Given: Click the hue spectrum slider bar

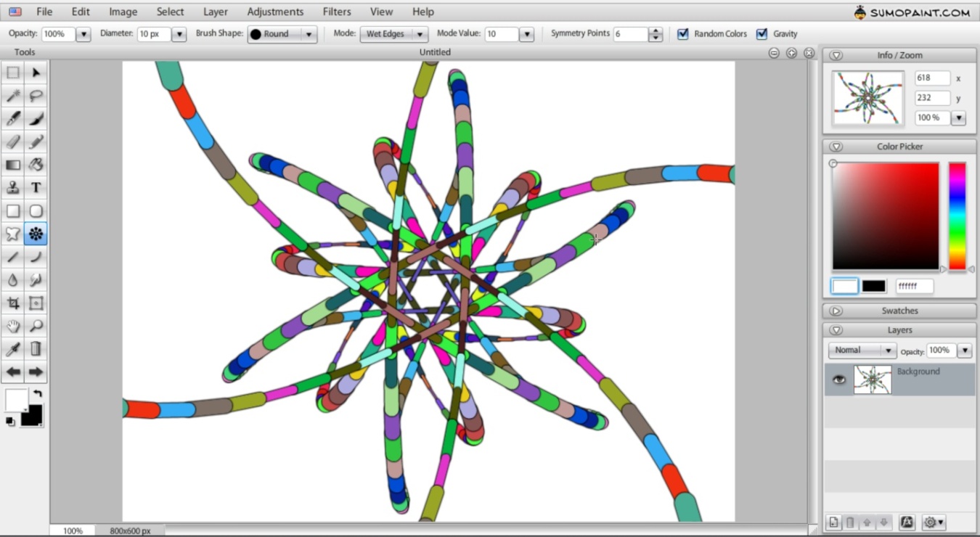Looking at the screenshot, I should tap(957, 216).
